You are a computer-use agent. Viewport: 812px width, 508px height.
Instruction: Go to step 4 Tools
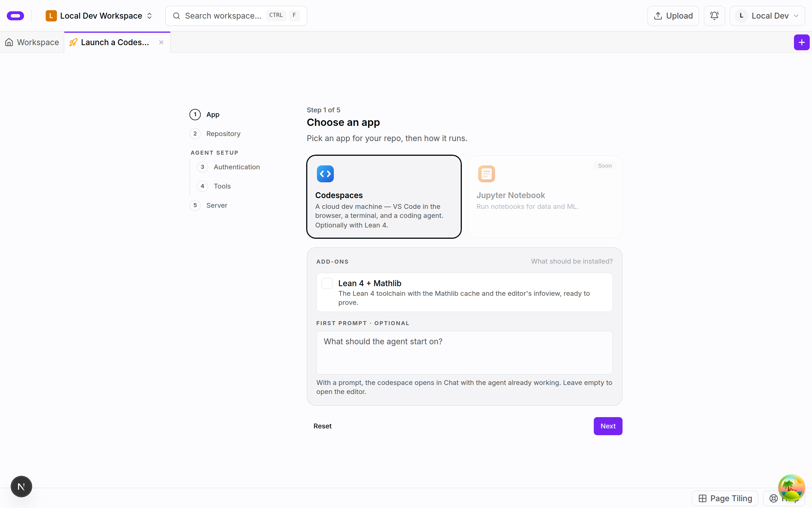pos(214,186)
